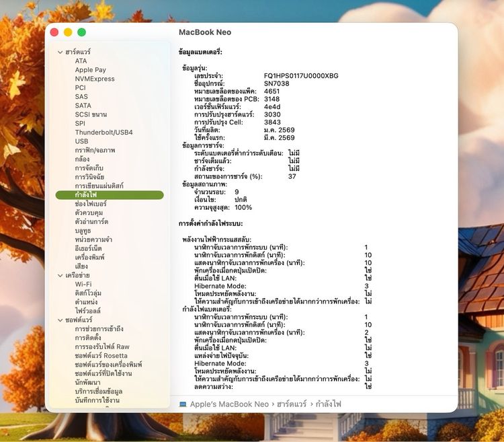Image resolution: width=504 pixels, height=442 pixels.
Task: Open การช่วยการเข้าถึง software entry
Action: 99,329
